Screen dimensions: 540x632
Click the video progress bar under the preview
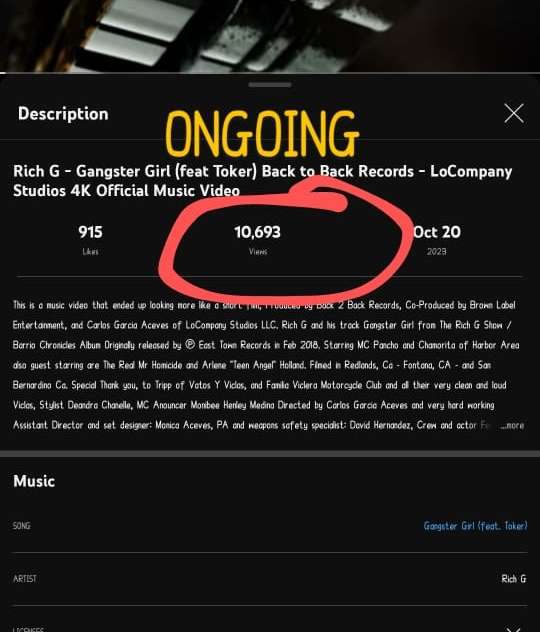(x=270, y=73)
